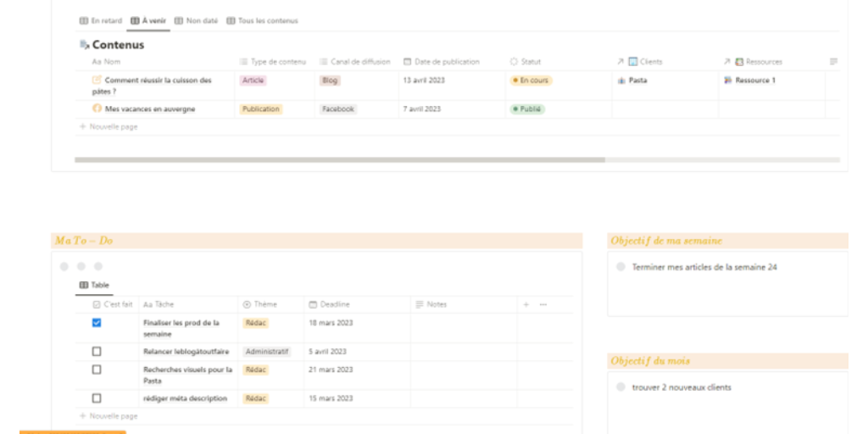Image resolution: width=868 pixels, height=434 pixels.
Task: Switch to the En retard view tab
Action: [x=100, y=20]
